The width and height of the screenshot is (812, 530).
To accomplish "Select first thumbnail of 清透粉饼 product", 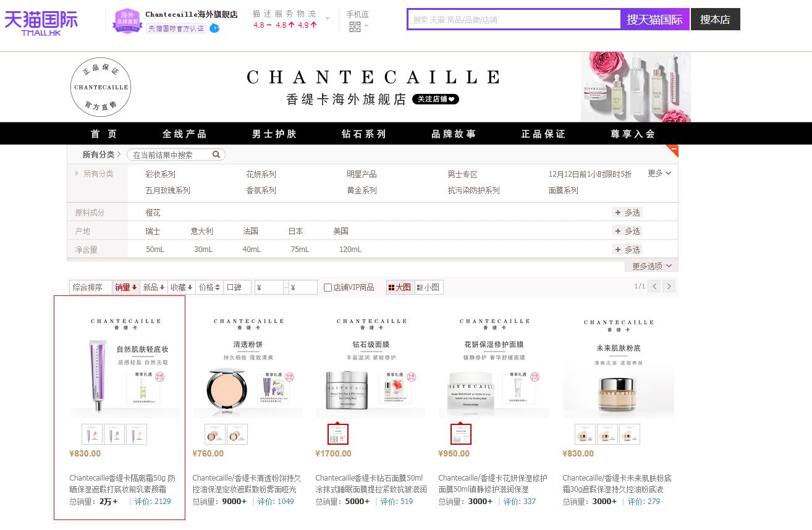I will 215,434.
